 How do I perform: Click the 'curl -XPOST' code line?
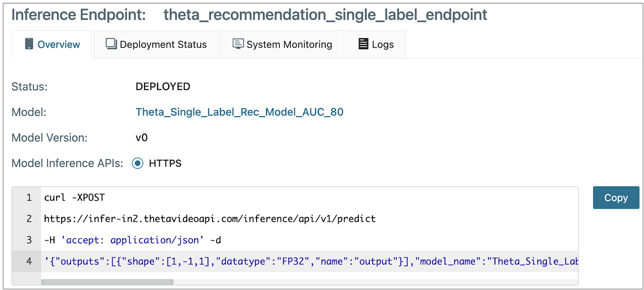pyautogui.click(x=75, y=197)
